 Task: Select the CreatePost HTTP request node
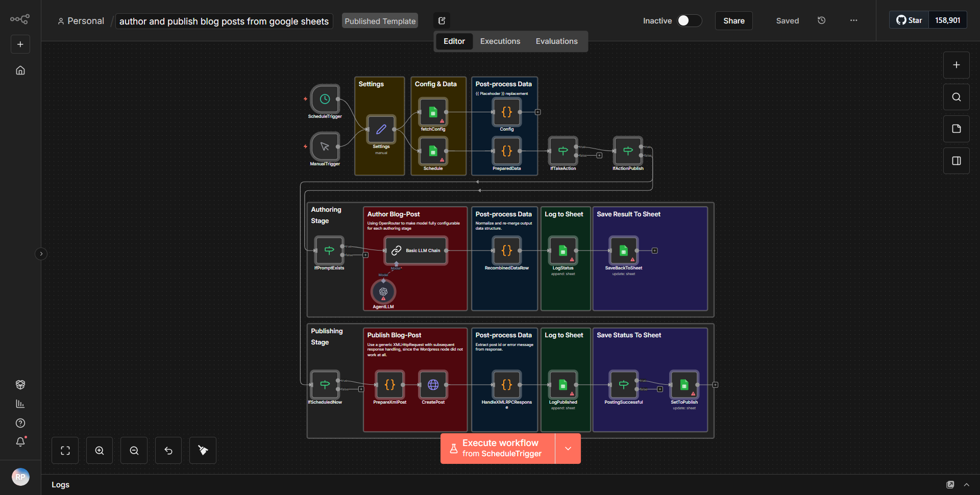tap(433, 385)
